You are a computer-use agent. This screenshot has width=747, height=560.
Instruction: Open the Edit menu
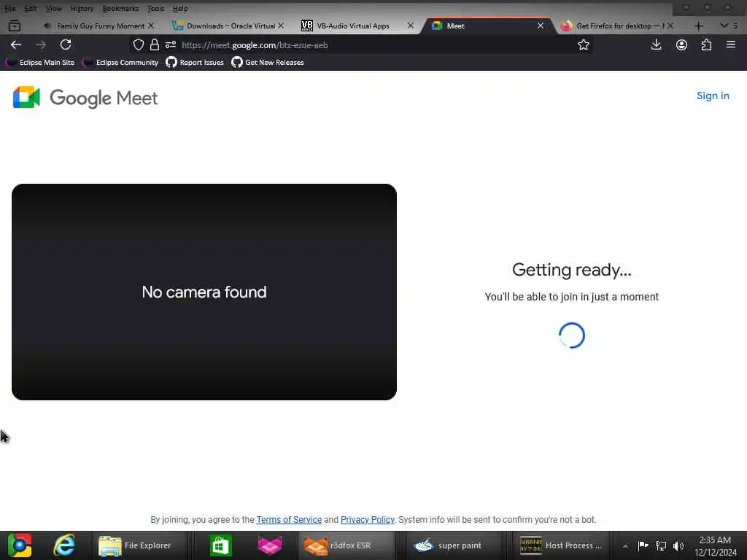(31, 9)
